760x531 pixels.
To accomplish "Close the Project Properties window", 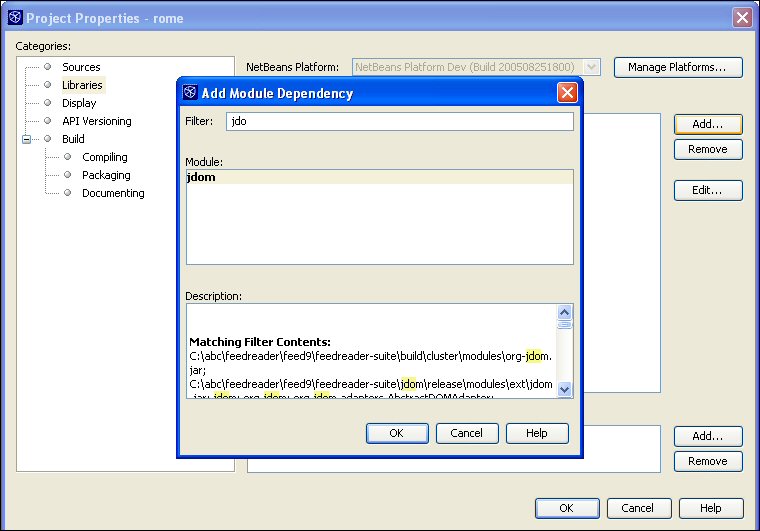I will [742, 18].
